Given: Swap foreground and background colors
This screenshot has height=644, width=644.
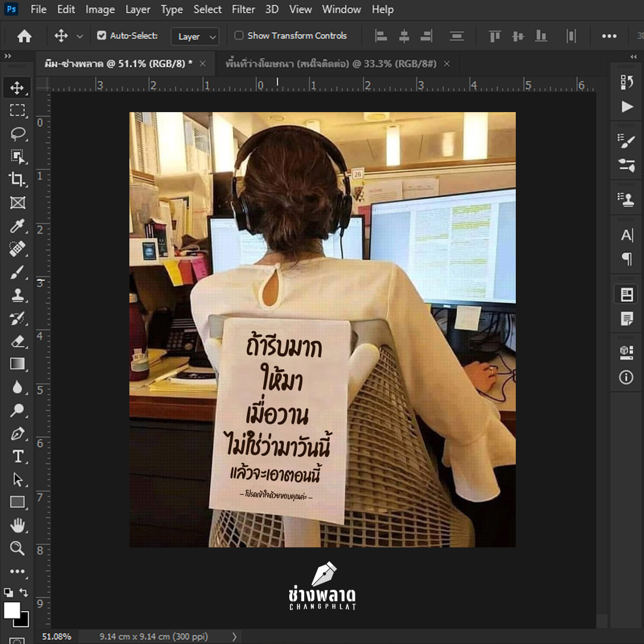Looking at the screenshot, I should (x=24, y=592).
